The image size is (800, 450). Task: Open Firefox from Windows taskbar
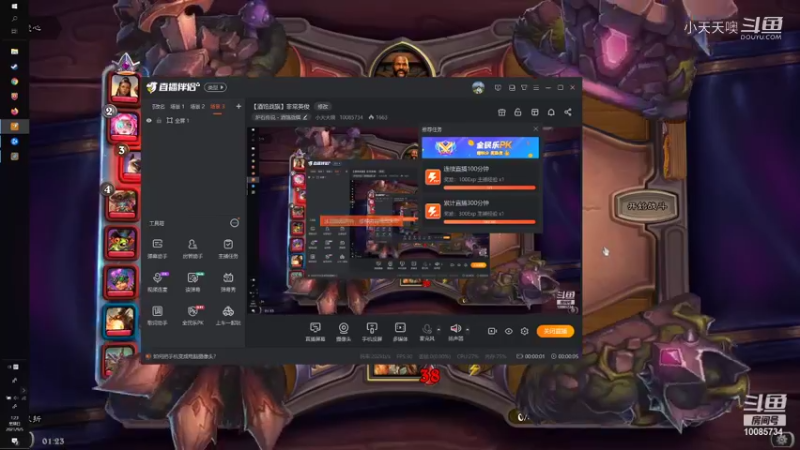(14, 111)
